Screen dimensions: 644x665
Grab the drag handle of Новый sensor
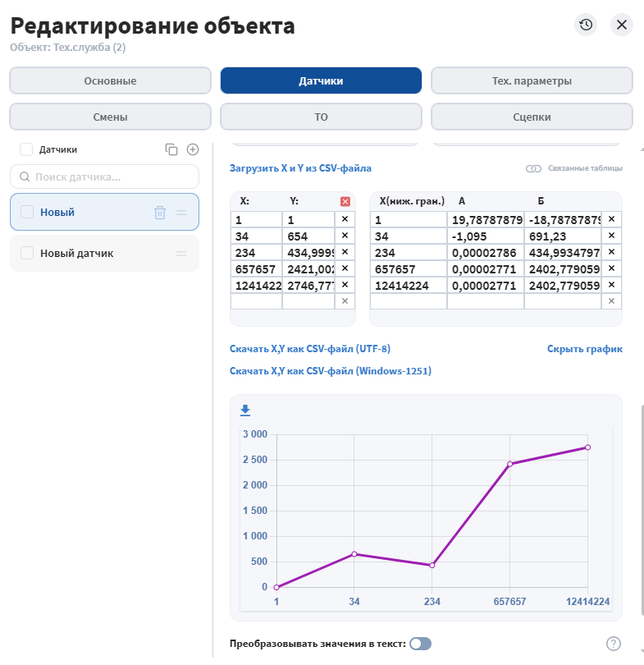181,212
